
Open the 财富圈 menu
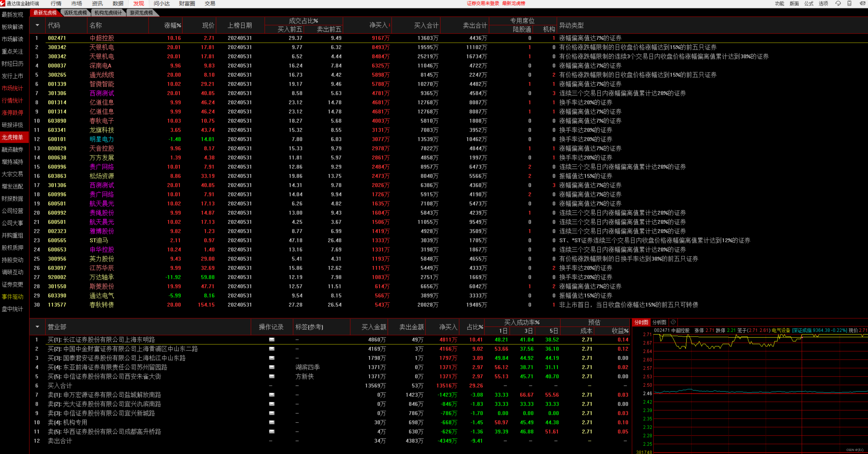pos(187,3)
